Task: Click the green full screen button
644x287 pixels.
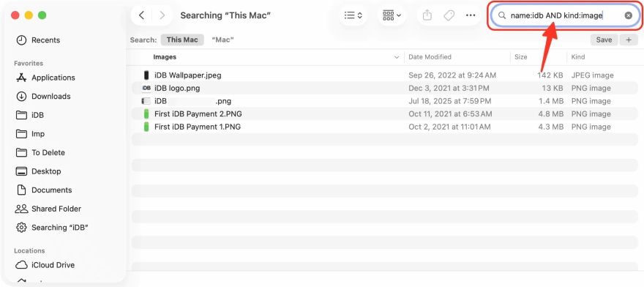Action: coord(42,15)
